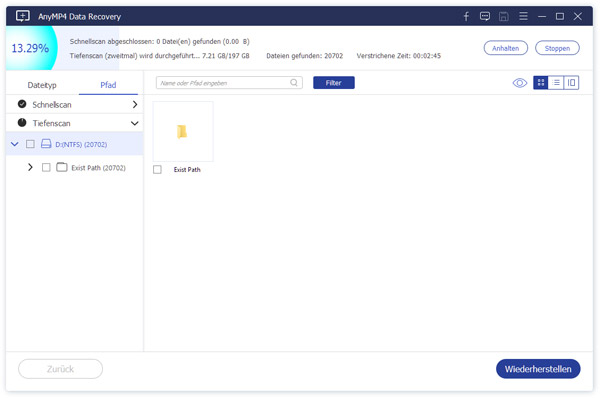The height and width of the screenshot is (398, 600).
Task: Click the search magnifier icon
Action: pos(293,83)
